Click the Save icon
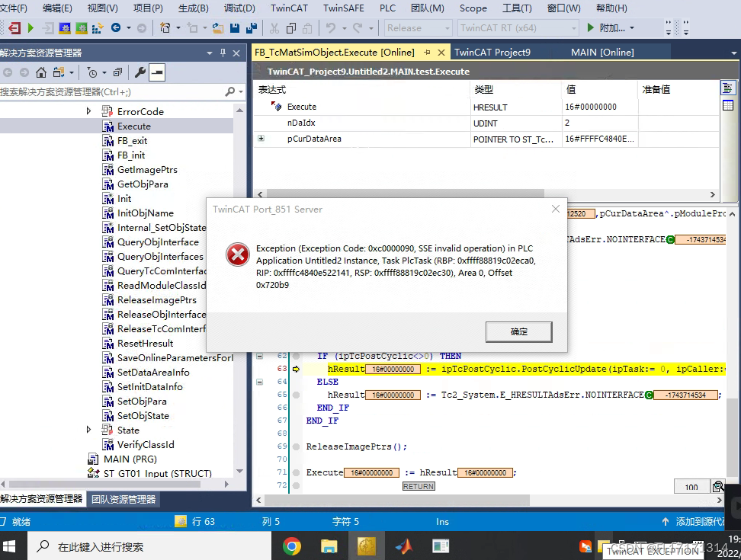741x560 pixels. tap(234, 28)
